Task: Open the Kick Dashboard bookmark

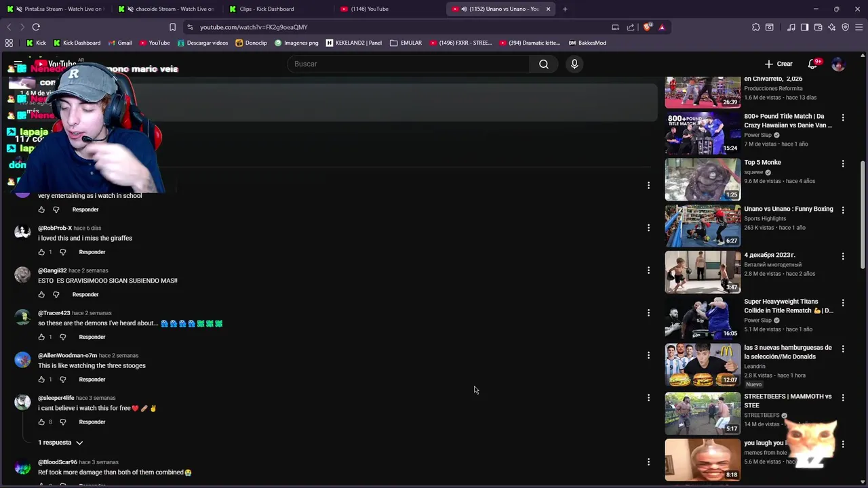Action: (x=77, y=43)
